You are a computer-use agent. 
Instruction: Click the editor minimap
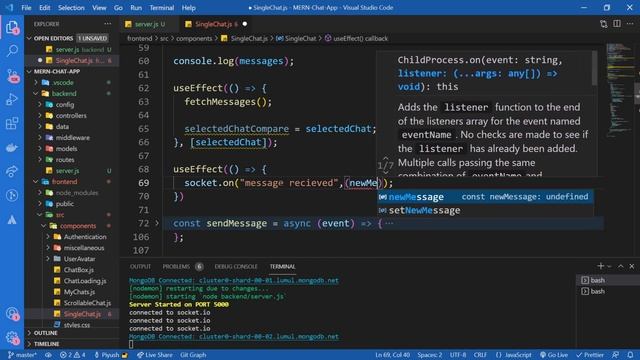pos(619,90)
